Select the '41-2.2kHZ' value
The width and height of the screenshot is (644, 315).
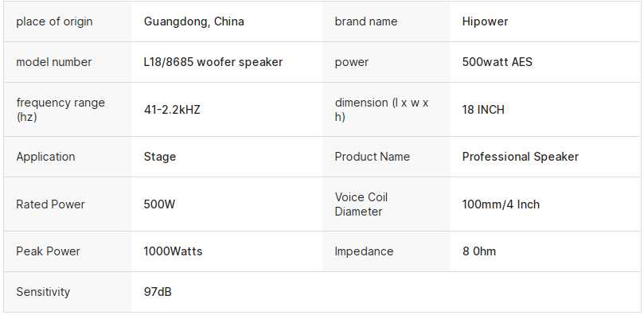[172, 110]
